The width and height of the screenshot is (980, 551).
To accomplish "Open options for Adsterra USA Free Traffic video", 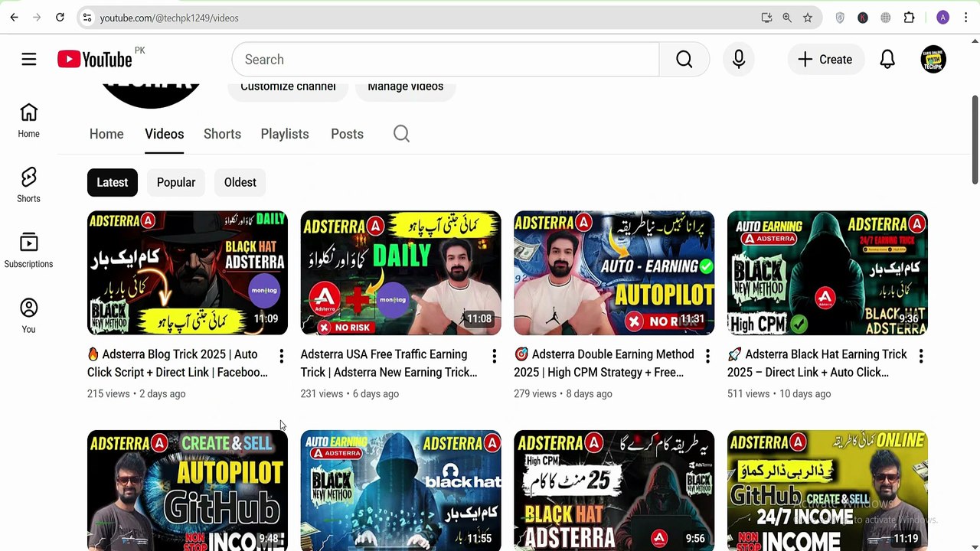I will 494,356.
